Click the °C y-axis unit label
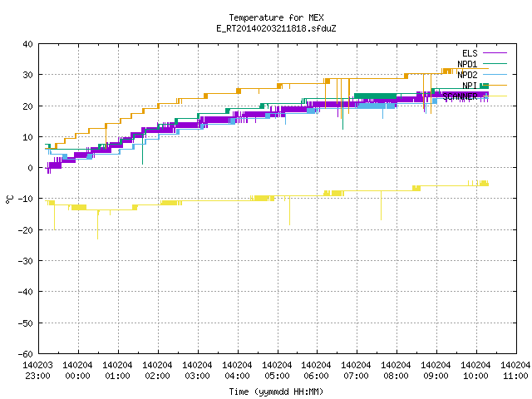Viewport: 532px width, 399px height. click(x=9, y=199)
